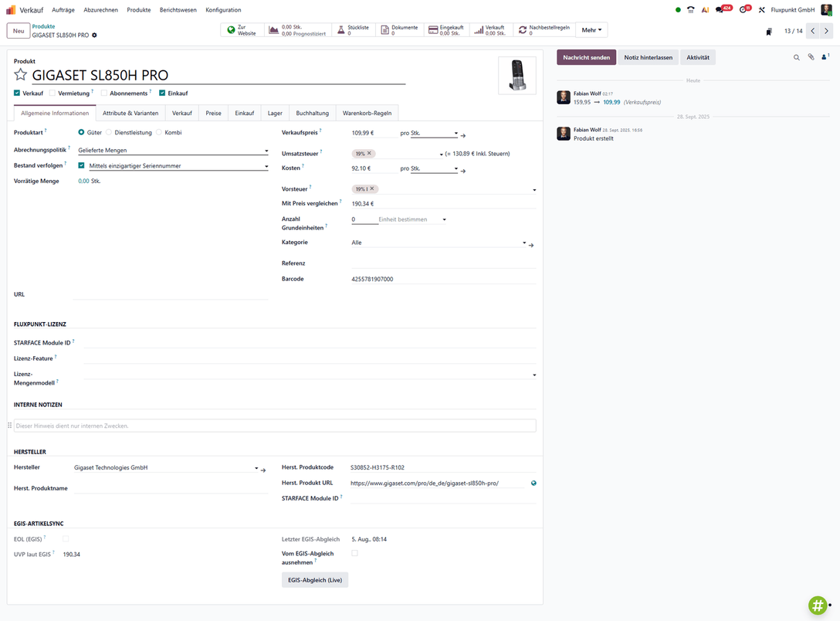Select Güter product type radio

(x=81, y=132)
